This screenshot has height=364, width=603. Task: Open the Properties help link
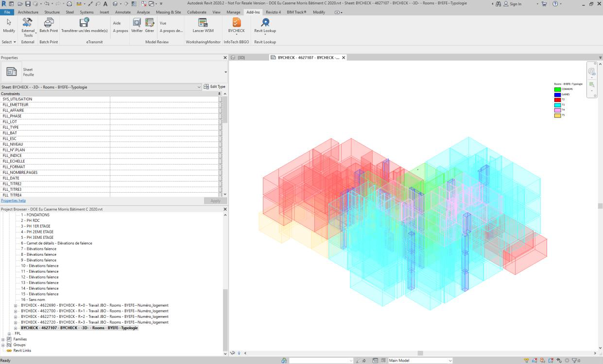pos(13,200)
